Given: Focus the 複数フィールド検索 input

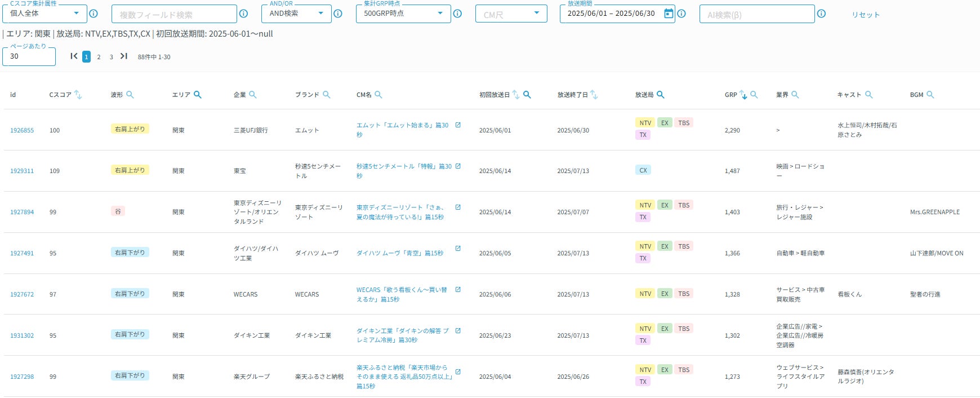Looking at the screenshot, I should click(x=174, y=14).
